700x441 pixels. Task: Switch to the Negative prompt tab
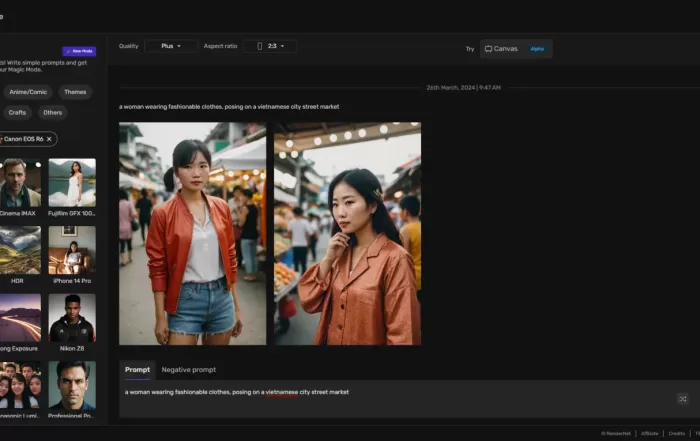[188, 370]
